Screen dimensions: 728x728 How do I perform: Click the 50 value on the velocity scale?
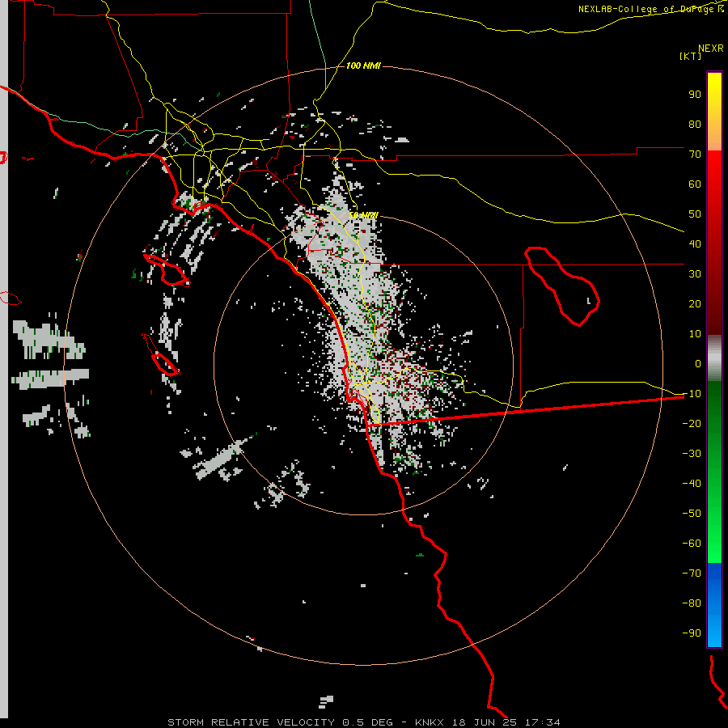pos(695,214)
